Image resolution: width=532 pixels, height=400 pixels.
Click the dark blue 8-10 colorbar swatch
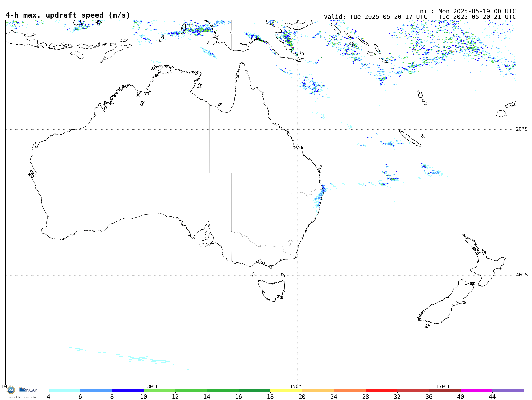click(128, 391)
